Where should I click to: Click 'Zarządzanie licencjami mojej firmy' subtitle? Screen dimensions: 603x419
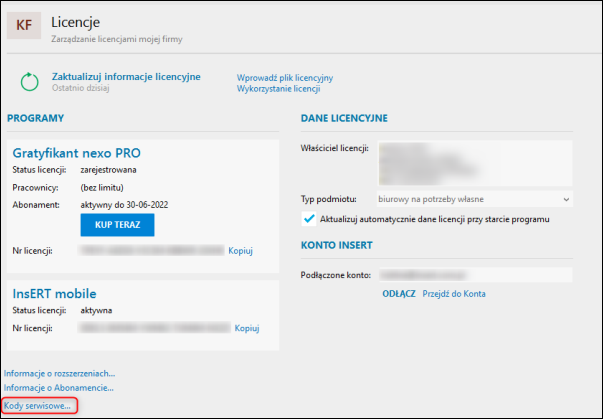coord(117,39)
